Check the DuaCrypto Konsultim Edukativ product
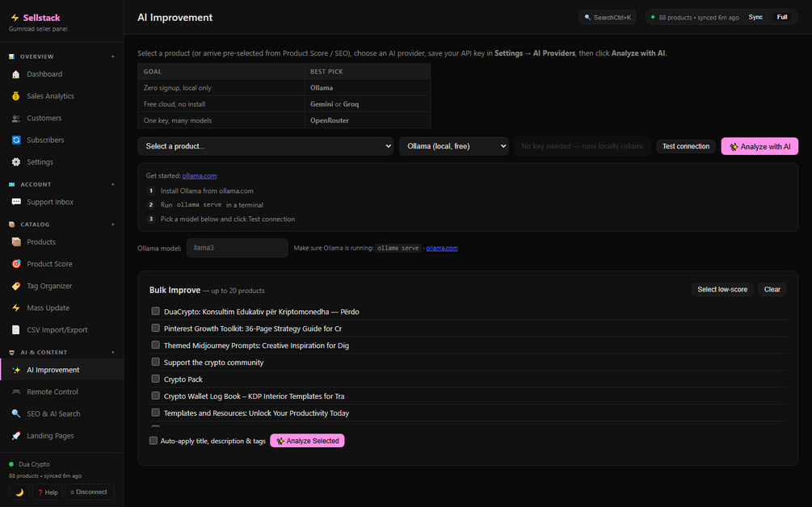 155,311
